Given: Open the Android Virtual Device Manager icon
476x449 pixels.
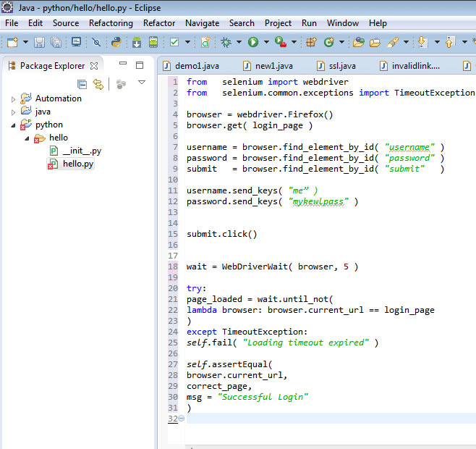Looking at the screenshot, I should point(153,43).
